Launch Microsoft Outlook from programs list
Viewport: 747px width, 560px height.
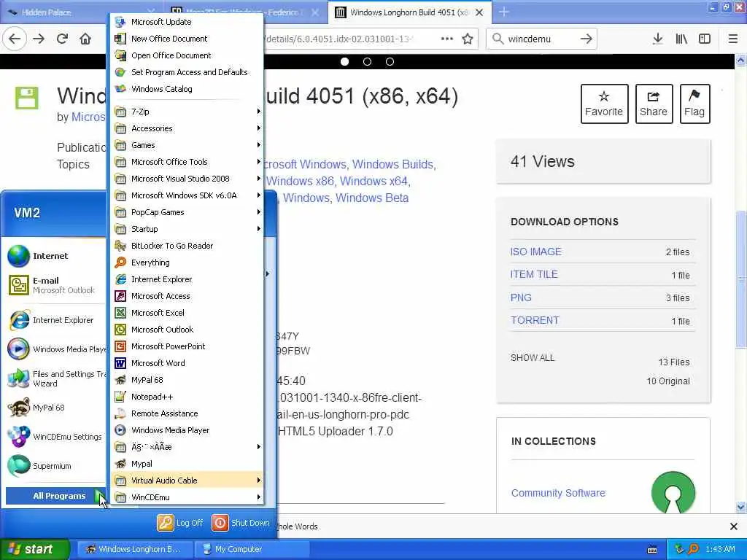click(187, 330)
